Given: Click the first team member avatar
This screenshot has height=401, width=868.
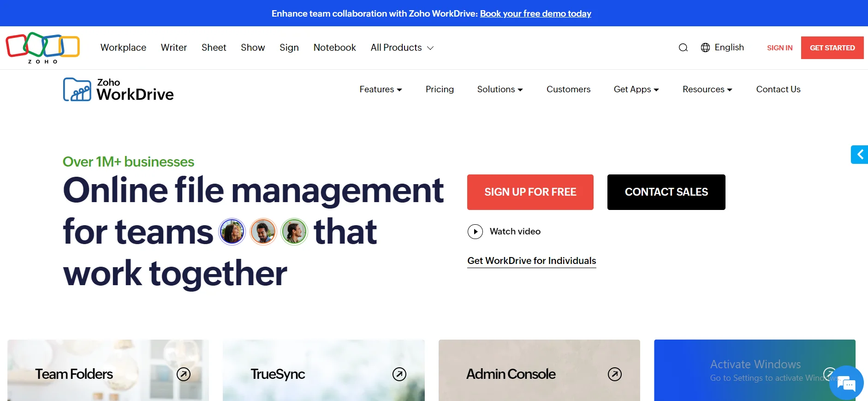Looking at the screenshot, I should 232,232.
